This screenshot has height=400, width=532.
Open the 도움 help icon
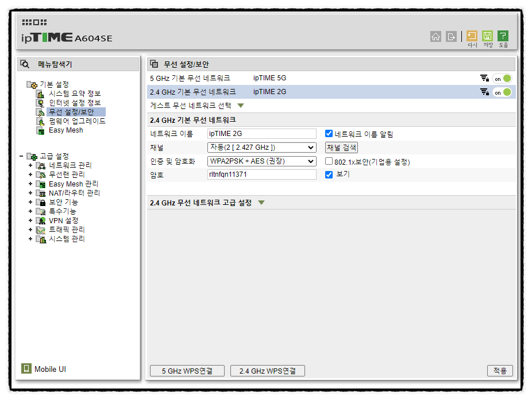(x=503, y=36)
